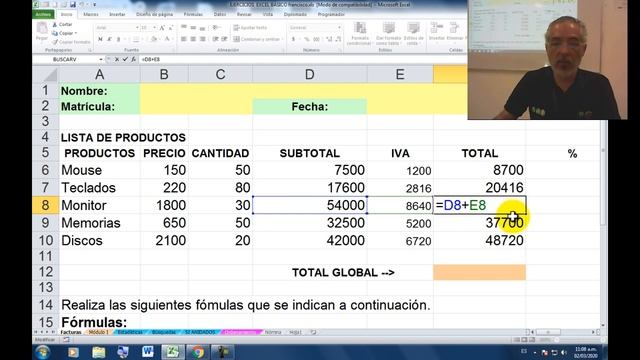Open the font color A control
The height and width of the screenshot is (360, 640).
[x=167, y=39]
